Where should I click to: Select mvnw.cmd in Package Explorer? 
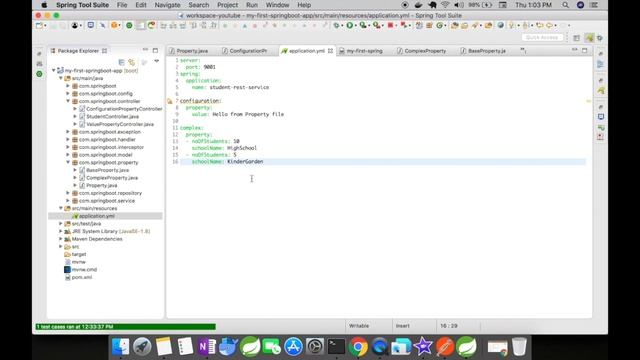pyautogui.click(x=84, y=269)
